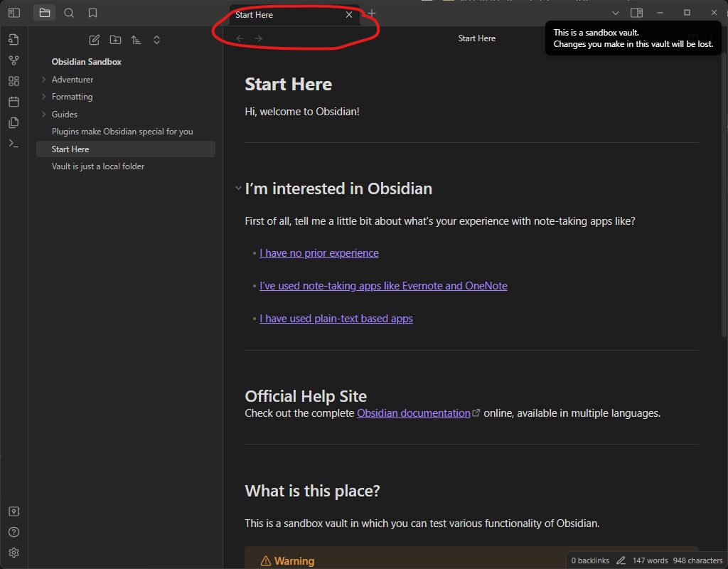
Task: Open the card board view icon
Action: click(14, 80)
